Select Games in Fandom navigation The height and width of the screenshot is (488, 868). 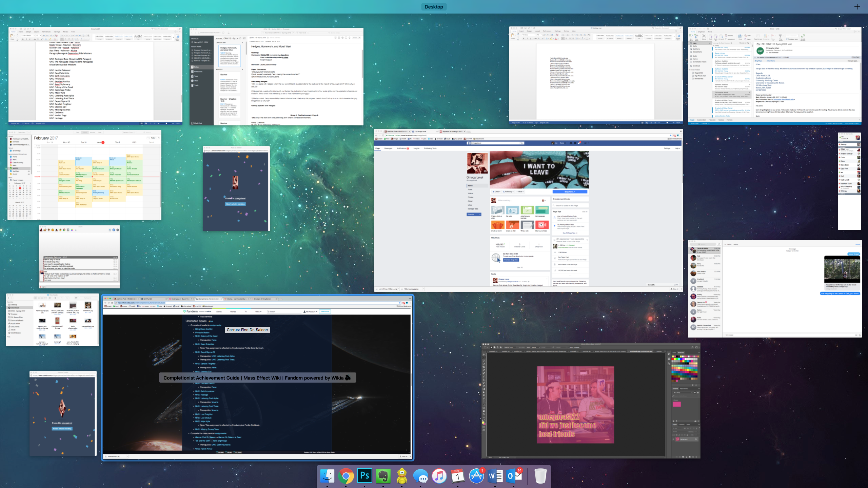219,311
